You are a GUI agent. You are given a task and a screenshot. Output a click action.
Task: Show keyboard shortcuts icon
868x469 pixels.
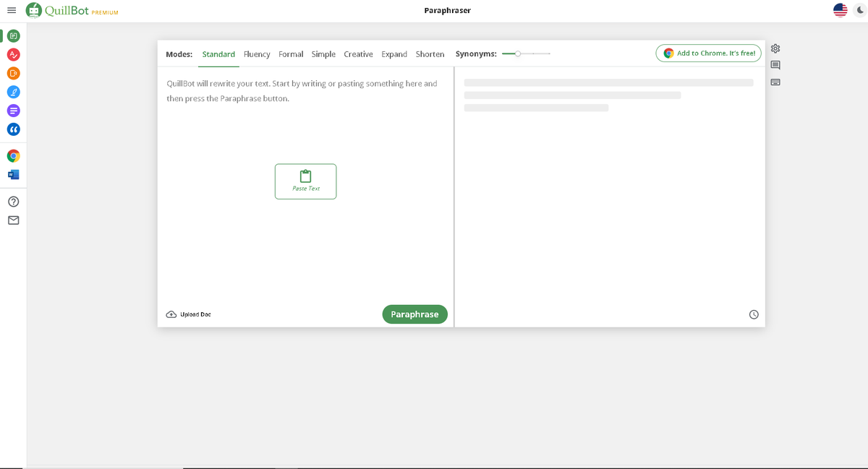point(775,82)
